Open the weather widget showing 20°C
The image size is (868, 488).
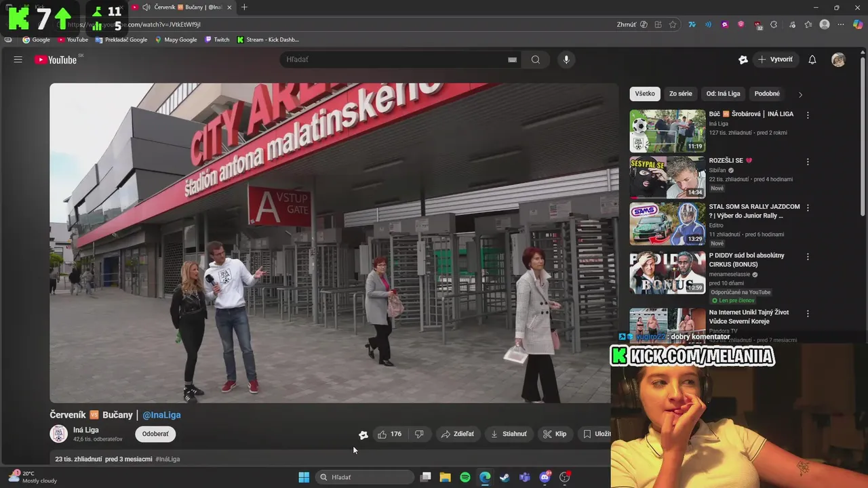[32, 477]
